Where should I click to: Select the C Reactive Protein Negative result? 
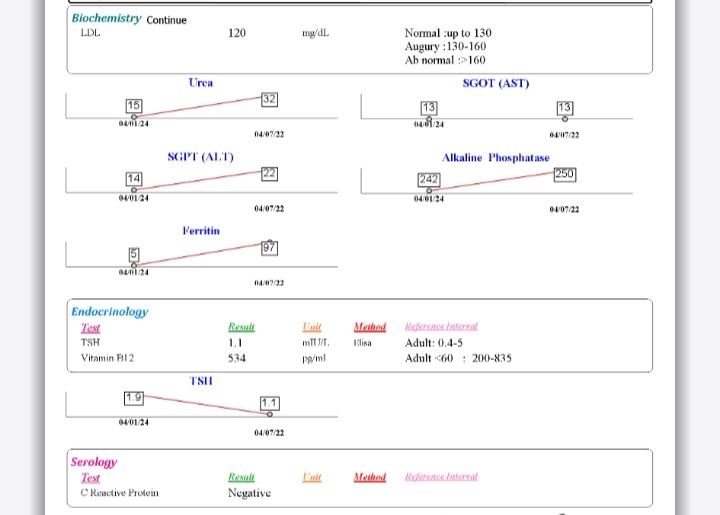249,493
